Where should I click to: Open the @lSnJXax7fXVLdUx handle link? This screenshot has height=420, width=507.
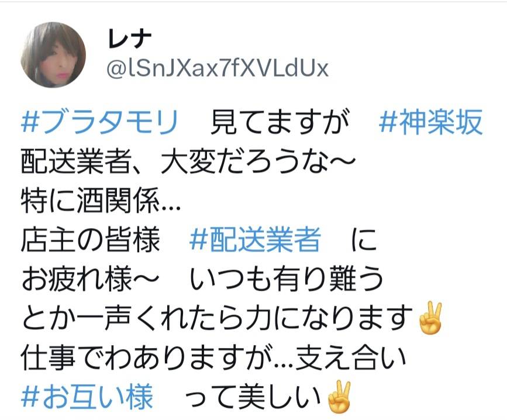[218, 68]
